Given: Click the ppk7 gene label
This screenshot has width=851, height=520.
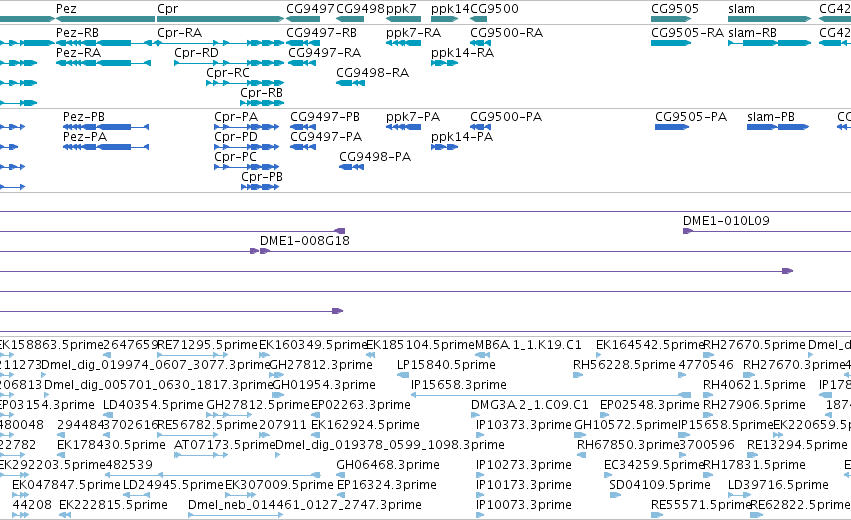Looking at the screenshot, I should [x=401, y=9].
